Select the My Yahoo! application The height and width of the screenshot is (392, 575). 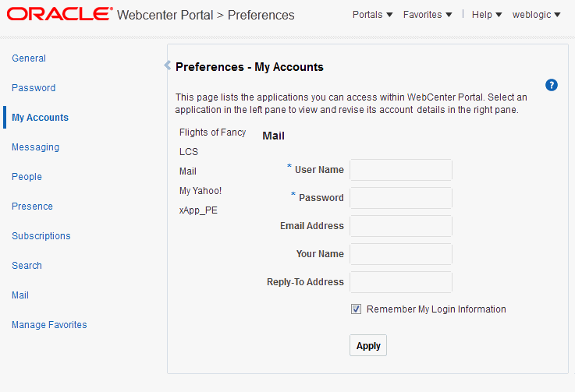pos(201,191)
